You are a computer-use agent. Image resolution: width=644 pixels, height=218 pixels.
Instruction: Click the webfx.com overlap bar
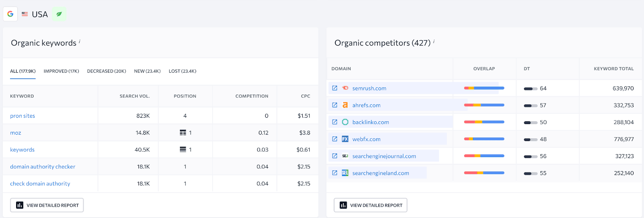click(x=484, y=139)
